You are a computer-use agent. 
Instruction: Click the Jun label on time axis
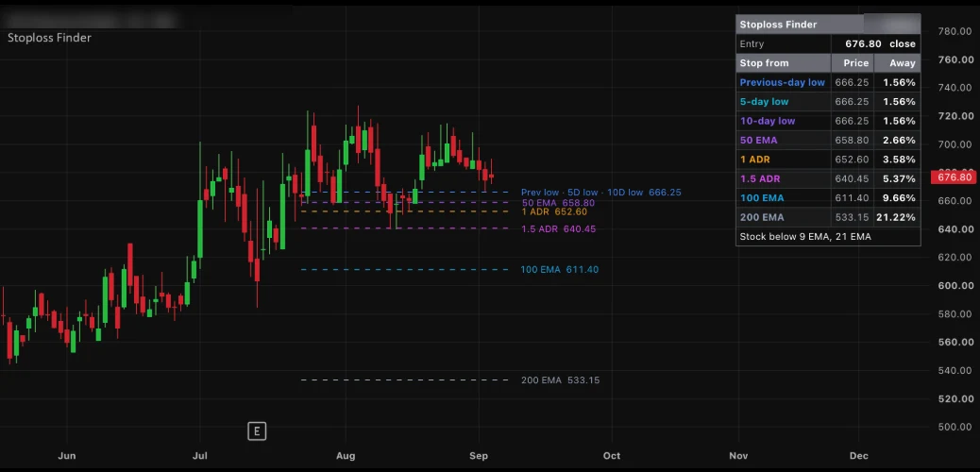(67, 456)
